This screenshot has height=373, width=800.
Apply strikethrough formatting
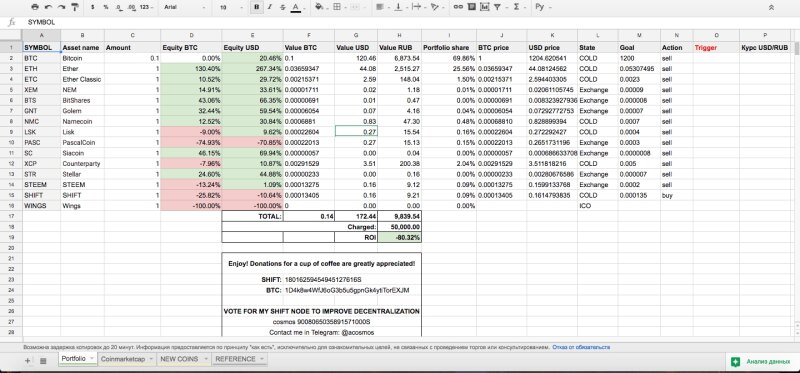pos(282,7)
